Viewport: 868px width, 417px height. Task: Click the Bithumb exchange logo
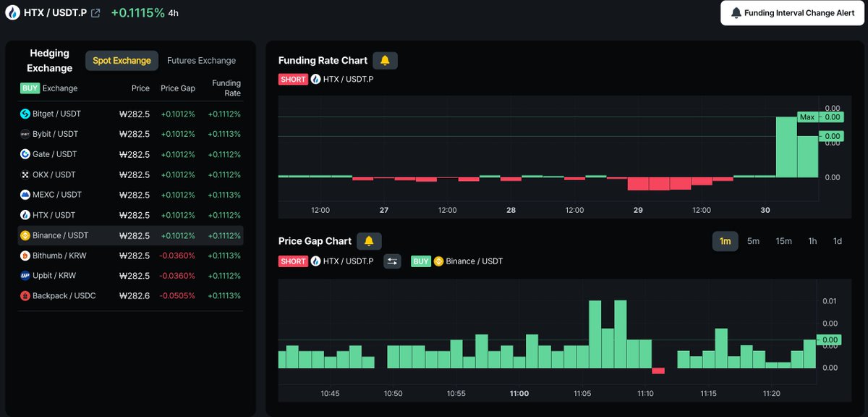pos(25,256)
